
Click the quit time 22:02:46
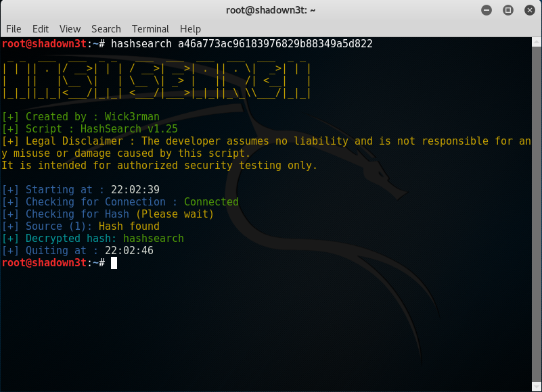pyautogui.click(x=129, y=250)
